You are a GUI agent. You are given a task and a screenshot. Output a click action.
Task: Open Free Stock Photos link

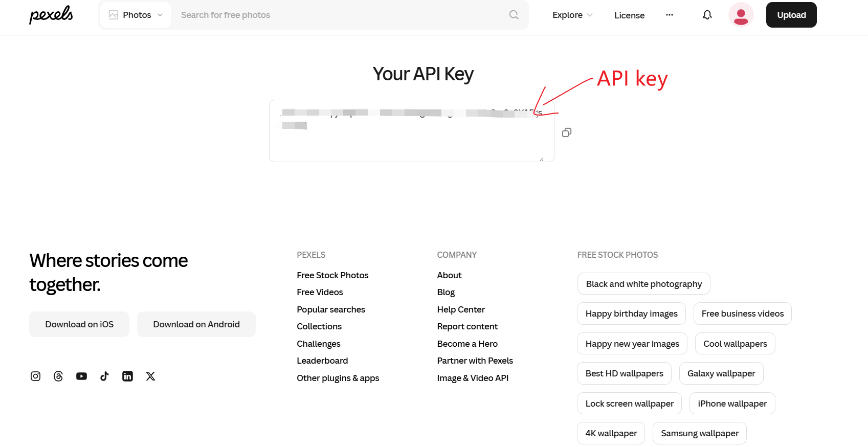click(x=332, y=275)
